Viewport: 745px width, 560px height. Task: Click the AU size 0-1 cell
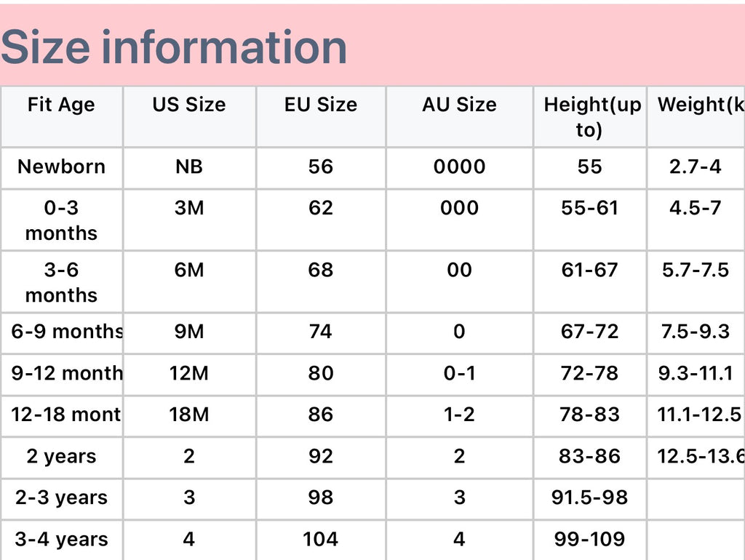(x=460, y=373)
